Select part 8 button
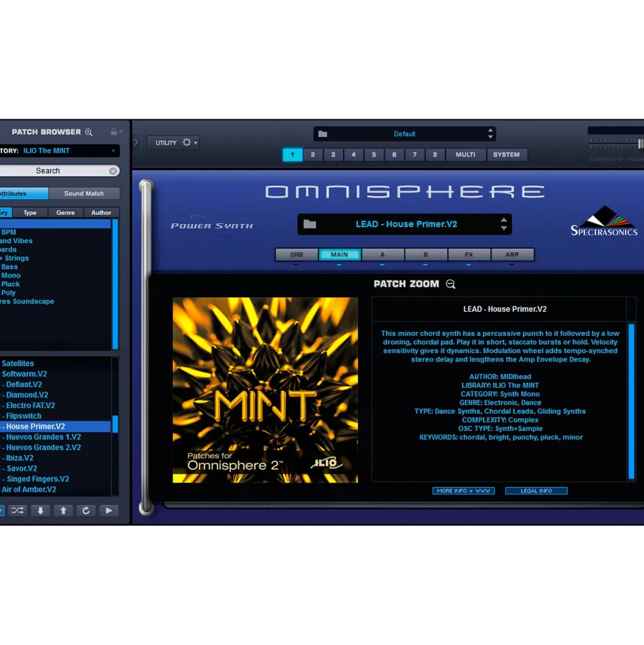Screen dimensions: 644x645 click(435, 155)
